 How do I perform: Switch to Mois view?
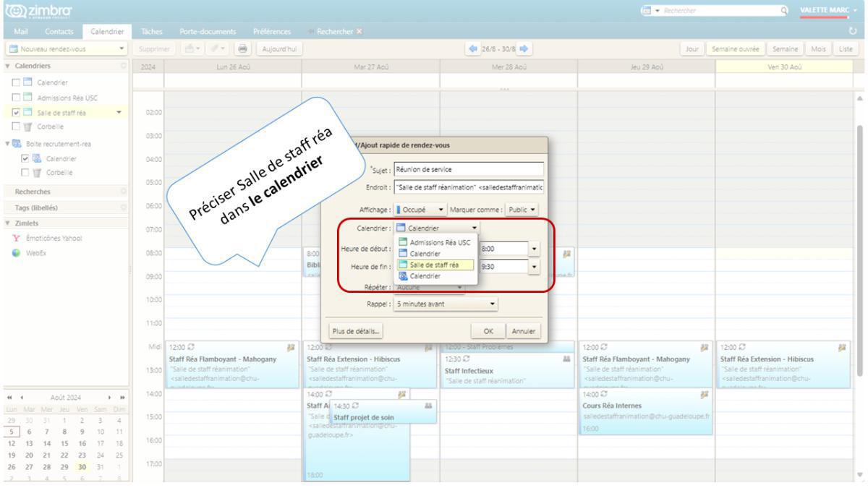818,48
